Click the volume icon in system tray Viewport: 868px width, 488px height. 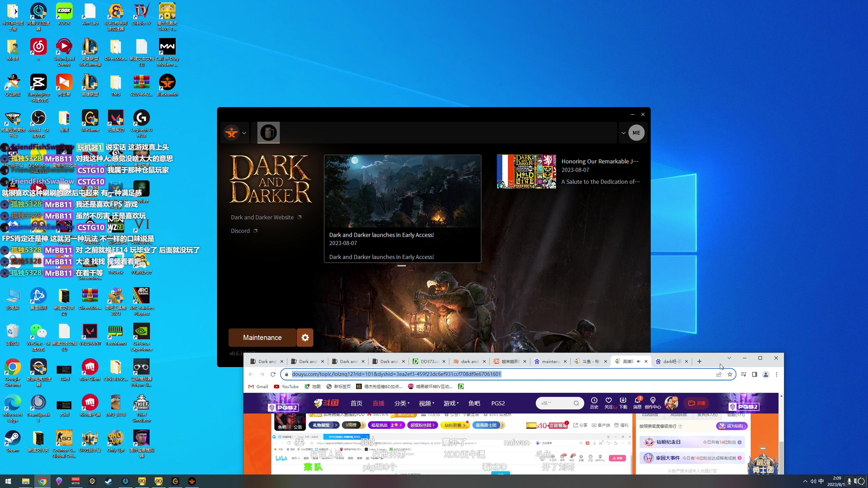coord(813,481)
